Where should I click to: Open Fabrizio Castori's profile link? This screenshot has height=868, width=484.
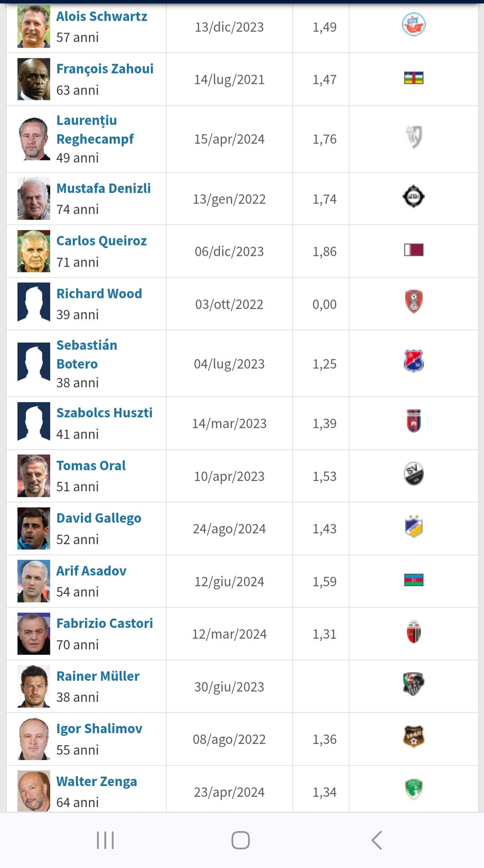[x=104, y=623]
